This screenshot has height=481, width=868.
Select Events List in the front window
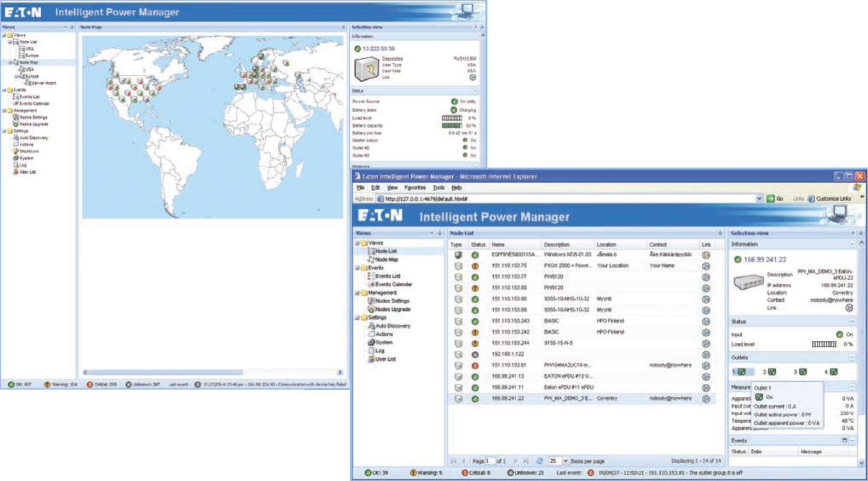tap(388, 276)
